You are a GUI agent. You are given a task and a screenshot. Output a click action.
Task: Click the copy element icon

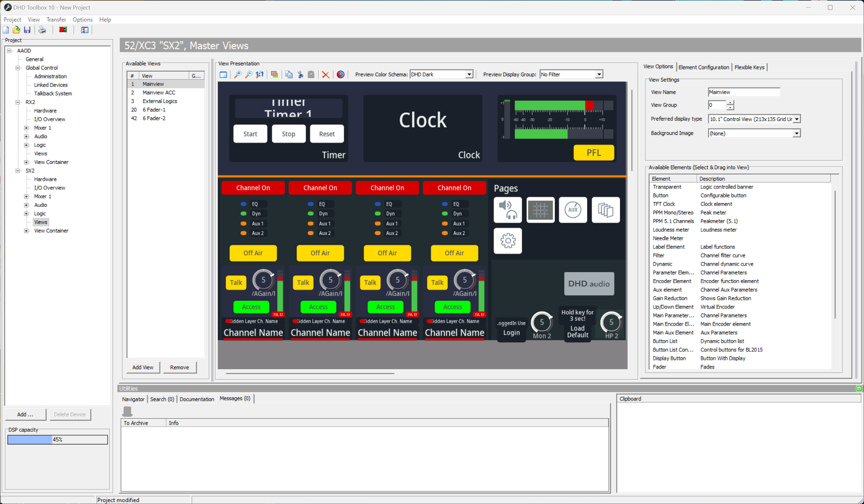[x=289, y=74]
